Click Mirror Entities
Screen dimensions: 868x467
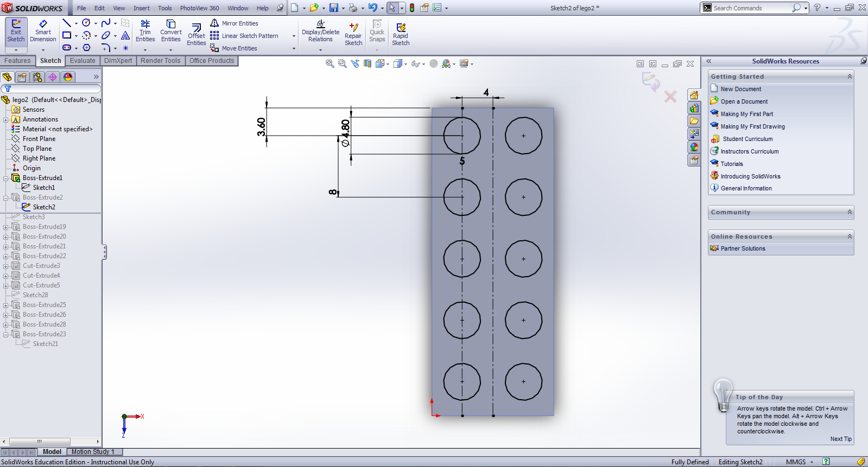click(x=234, y=23)
